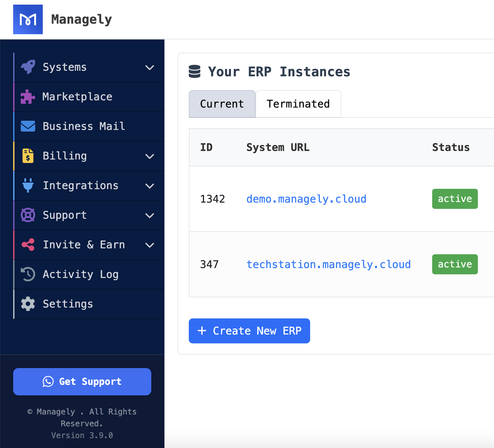Screen dimensions: 494x448
Task: Select the puzzle-piece Marketplace icon
Action: [x=28, y=96]
